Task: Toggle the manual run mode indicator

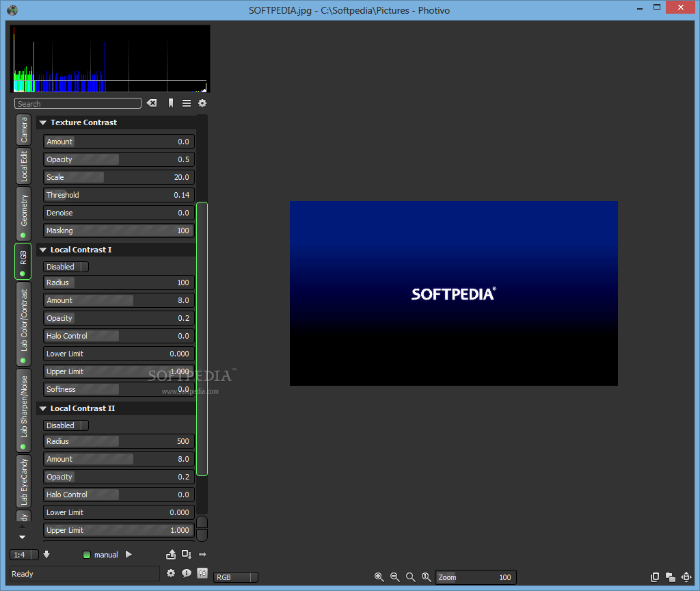Action: click(x=87, y=555)
